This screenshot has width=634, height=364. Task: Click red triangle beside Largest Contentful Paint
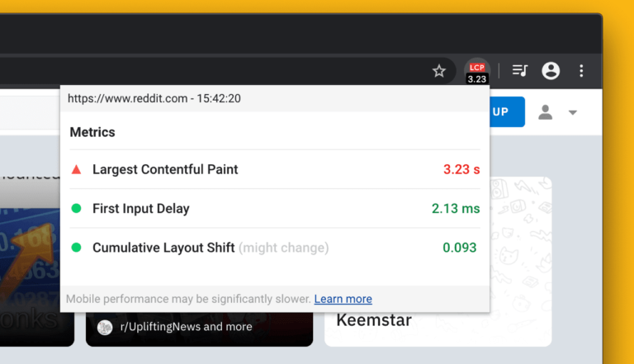77,169
